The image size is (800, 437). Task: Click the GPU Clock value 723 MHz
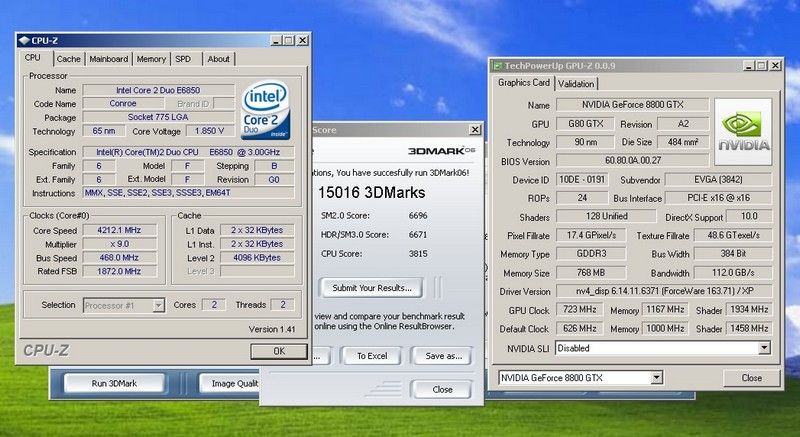click(x=580, y=310)
